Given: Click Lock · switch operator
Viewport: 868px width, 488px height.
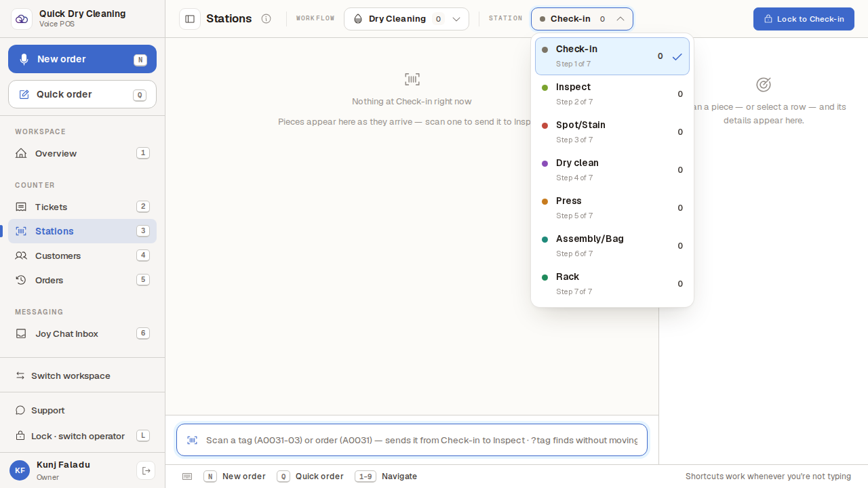Looking at the screenshot, I should (x=82, y=436).
